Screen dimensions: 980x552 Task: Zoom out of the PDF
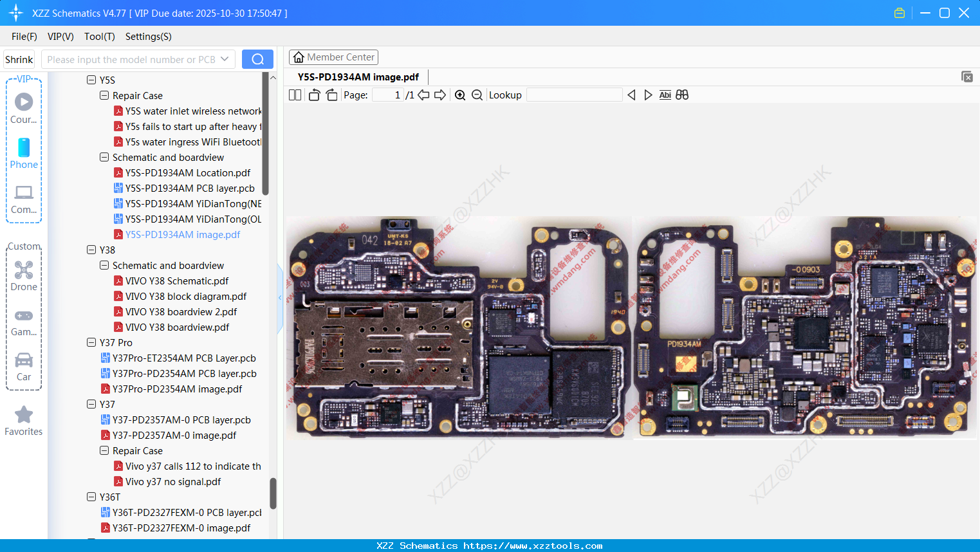pos(477,95)
